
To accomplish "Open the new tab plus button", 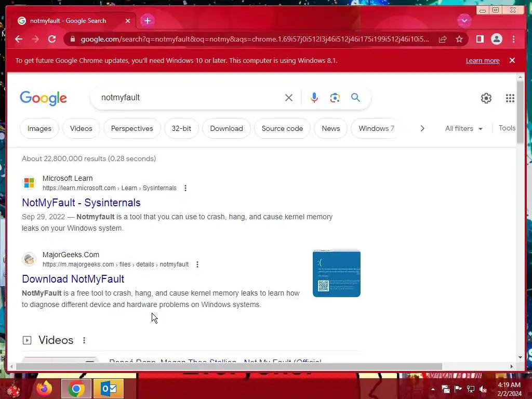I will (x=147, y=21).
